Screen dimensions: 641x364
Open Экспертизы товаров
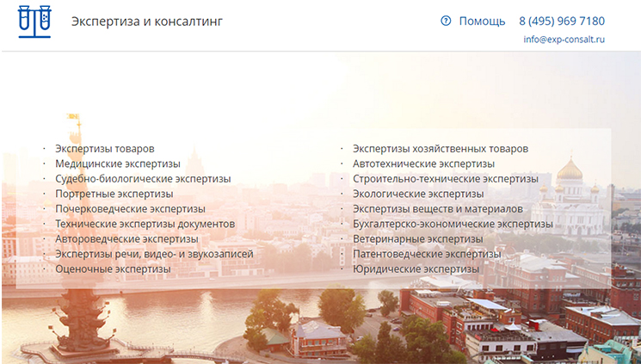pyautogui.click(x=105, y=149)
